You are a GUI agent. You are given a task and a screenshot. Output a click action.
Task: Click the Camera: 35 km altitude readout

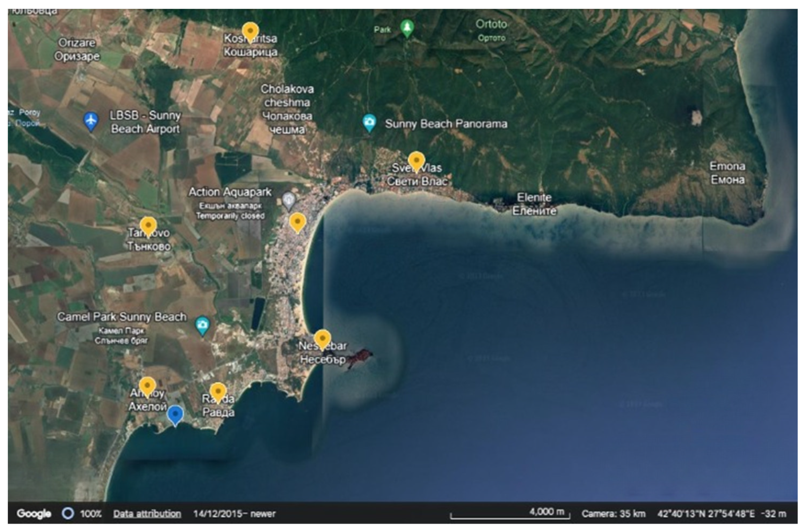[613, 514]
